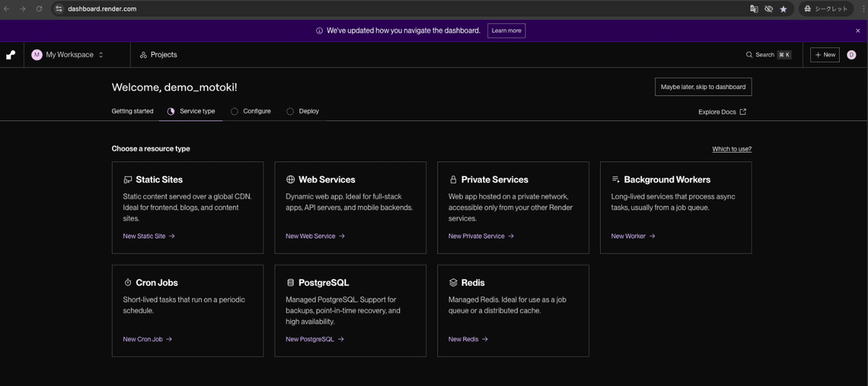
Task: Open the Explore Docs external link
Action: click(x=722, y=112)
